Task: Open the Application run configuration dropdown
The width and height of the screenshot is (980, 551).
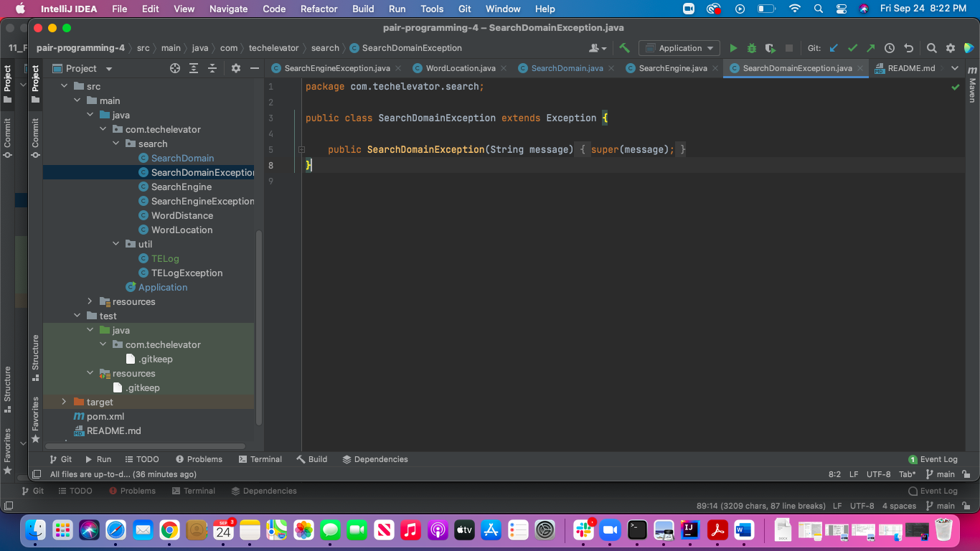Action: [679, 48]
